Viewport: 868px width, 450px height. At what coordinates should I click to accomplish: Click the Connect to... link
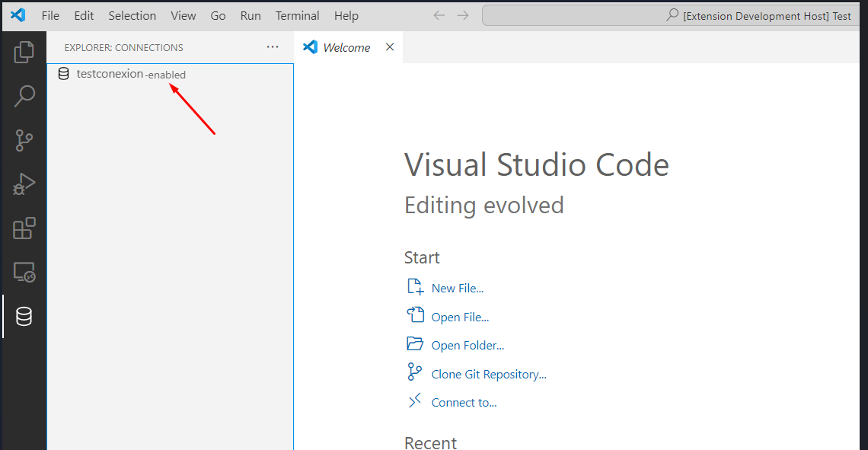464,402
